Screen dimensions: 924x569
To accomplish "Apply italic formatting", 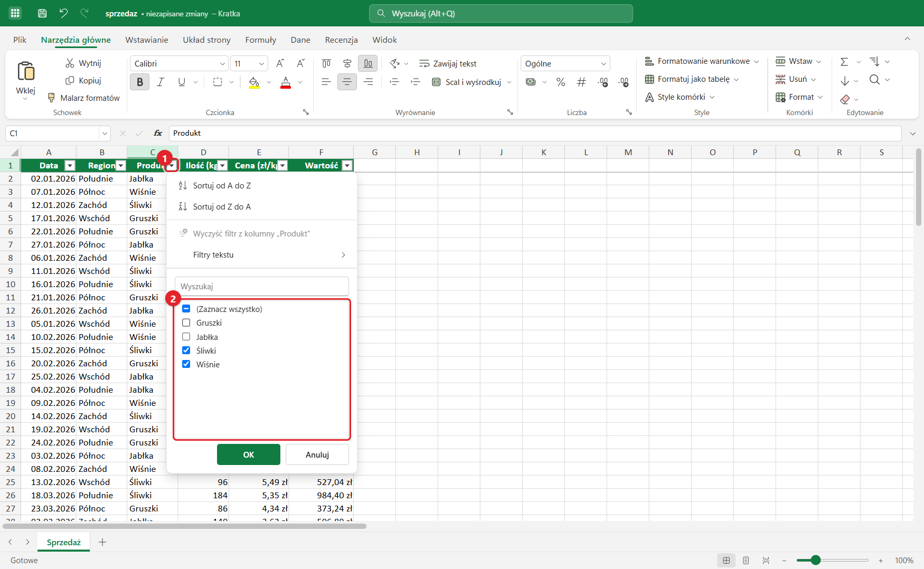I will point(161,82).
